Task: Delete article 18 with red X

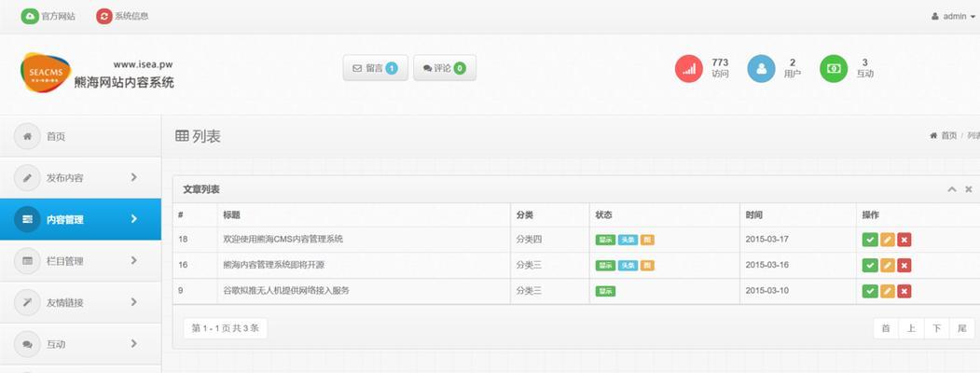Action: click(904, 240)
